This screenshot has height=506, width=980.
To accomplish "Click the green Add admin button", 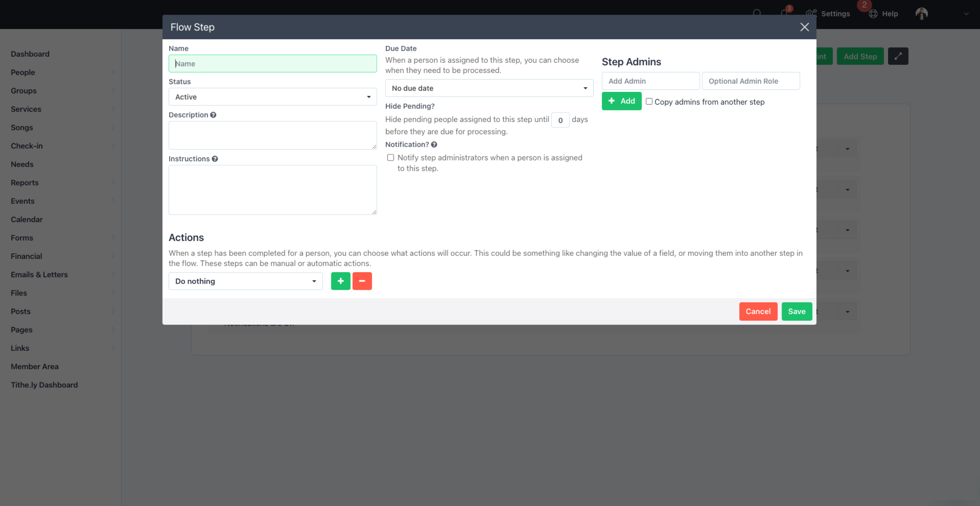I will (621, 101).
